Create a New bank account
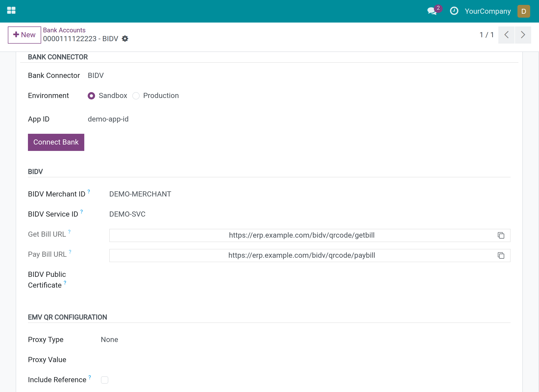This screenshot has height=392, width=539. click(24, 35)
